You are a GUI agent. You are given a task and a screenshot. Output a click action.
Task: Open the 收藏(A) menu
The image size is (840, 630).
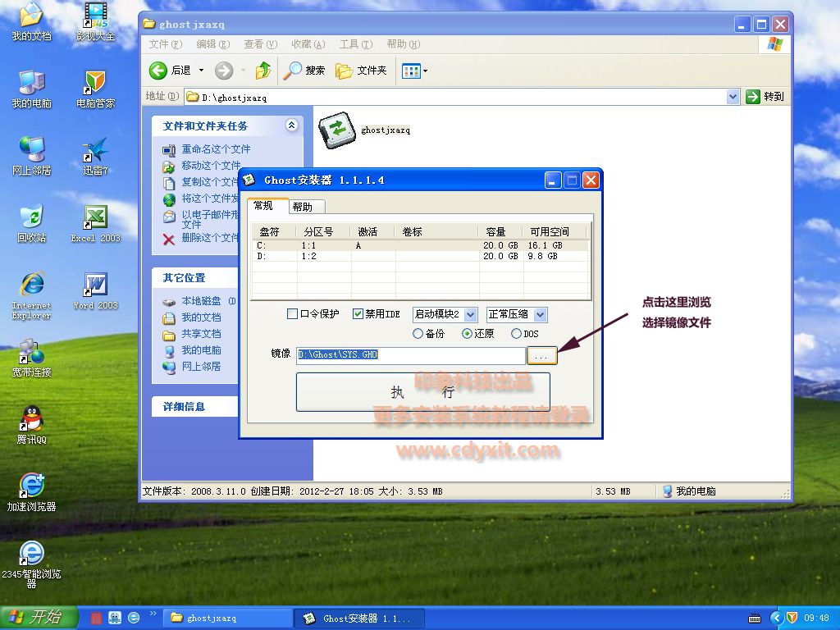click(308, 44)
